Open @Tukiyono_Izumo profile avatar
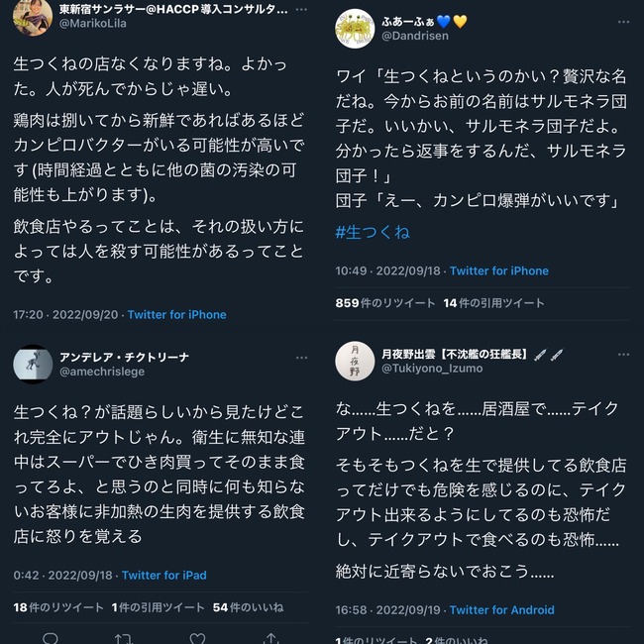 [x=355, y=361]
